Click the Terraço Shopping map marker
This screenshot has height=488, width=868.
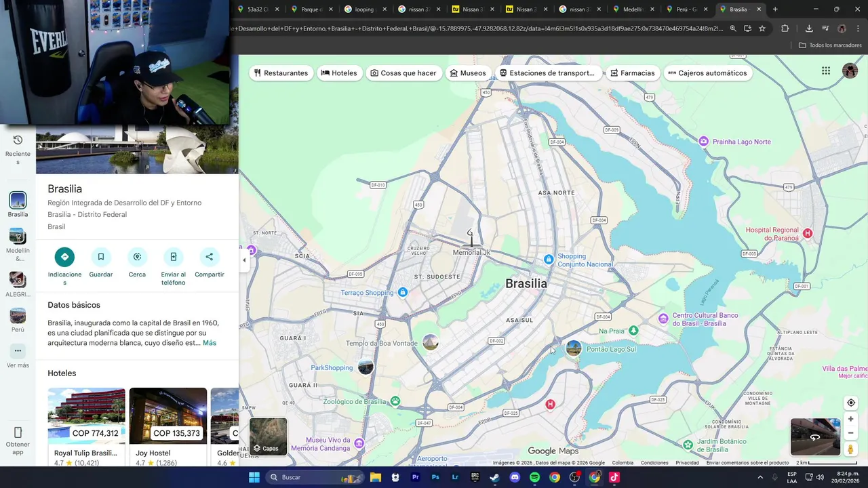click(x=403, y=292)
